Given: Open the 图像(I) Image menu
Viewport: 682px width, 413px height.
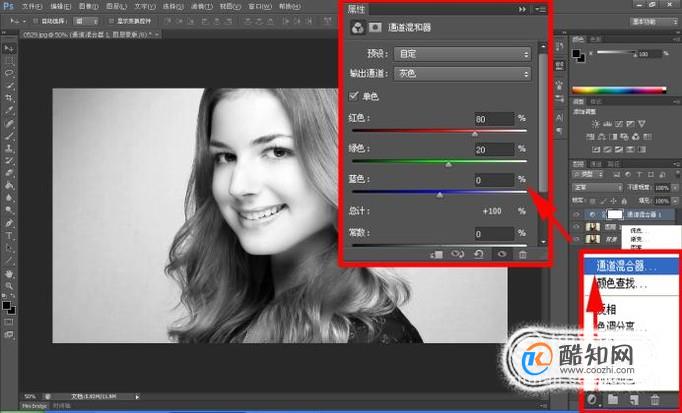Looking at the screenshot, I should (88, 7).
